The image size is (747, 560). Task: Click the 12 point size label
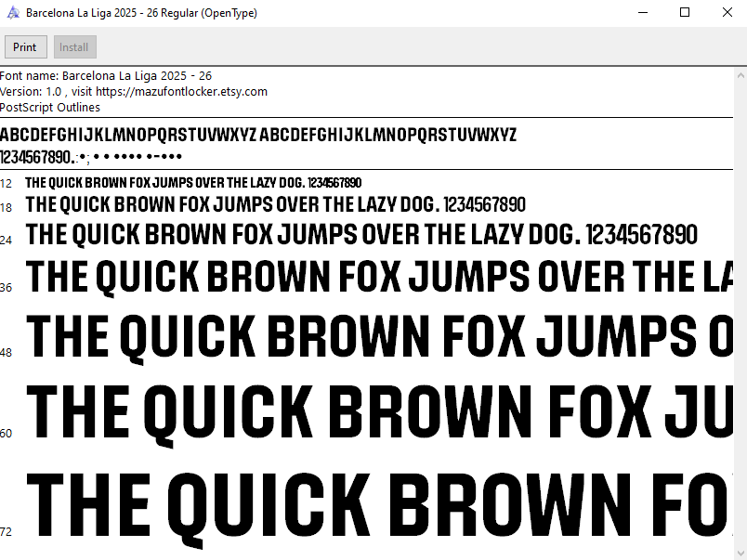point(7,184)
